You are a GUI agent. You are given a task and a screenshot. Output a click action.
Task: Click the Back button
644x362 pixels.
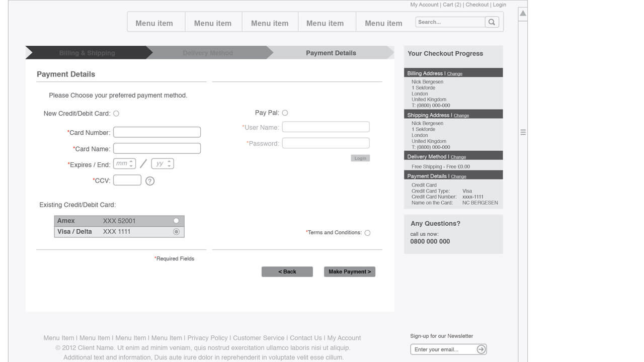point(287,271)
